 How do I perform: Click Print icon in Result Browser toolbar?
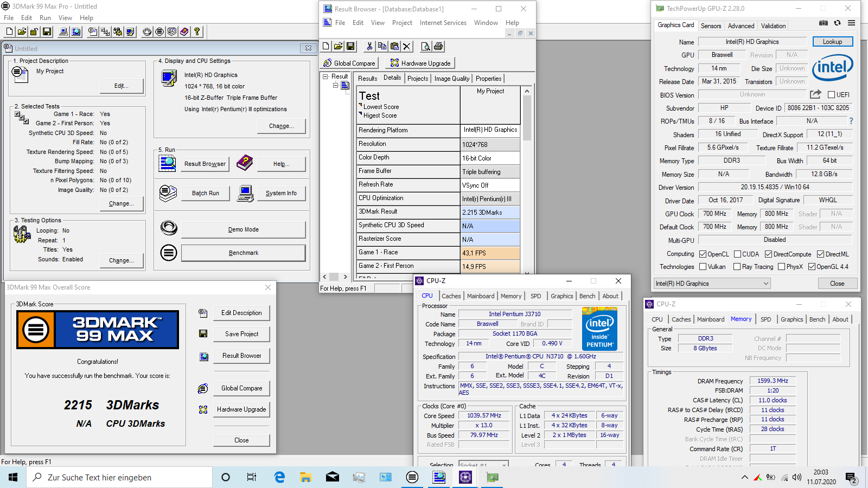tap(438, 47)
